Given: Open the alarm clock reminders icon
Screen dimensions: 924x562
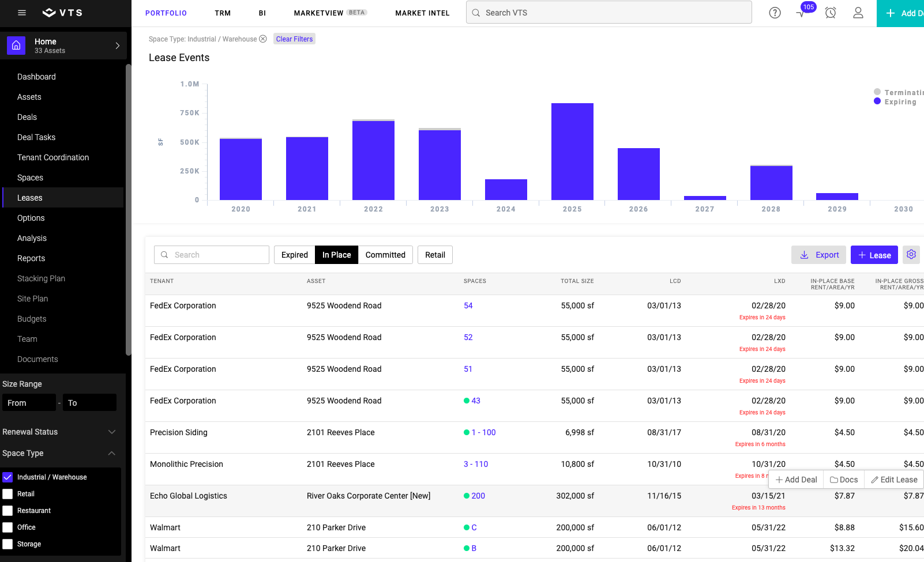Looking at the screenshot, I should coord(831,13).
